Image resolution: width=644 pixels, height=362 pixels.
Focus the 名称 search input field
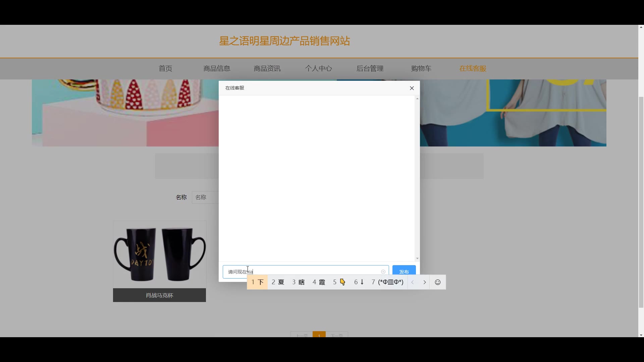point(205,197)
